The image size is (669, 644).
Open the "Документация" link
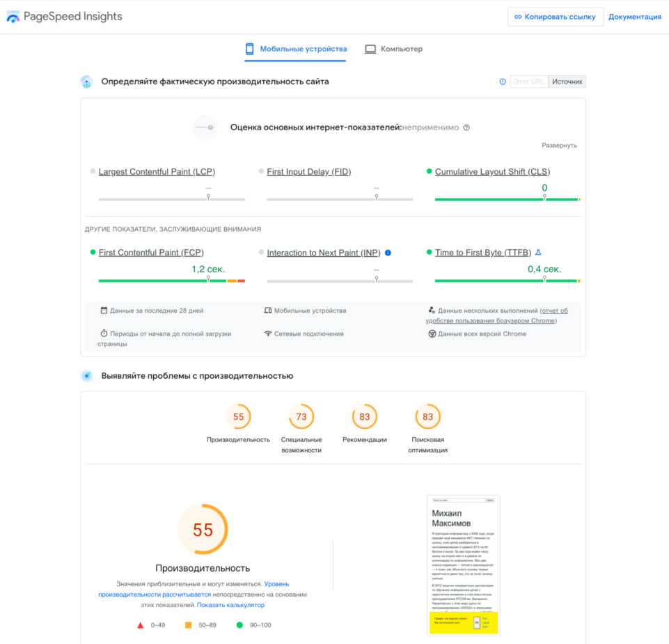click(x=634, y=17)
